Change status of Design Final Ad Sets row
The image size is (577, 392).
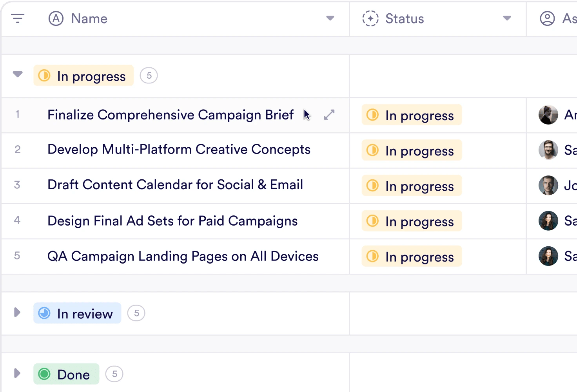(412, 221)
